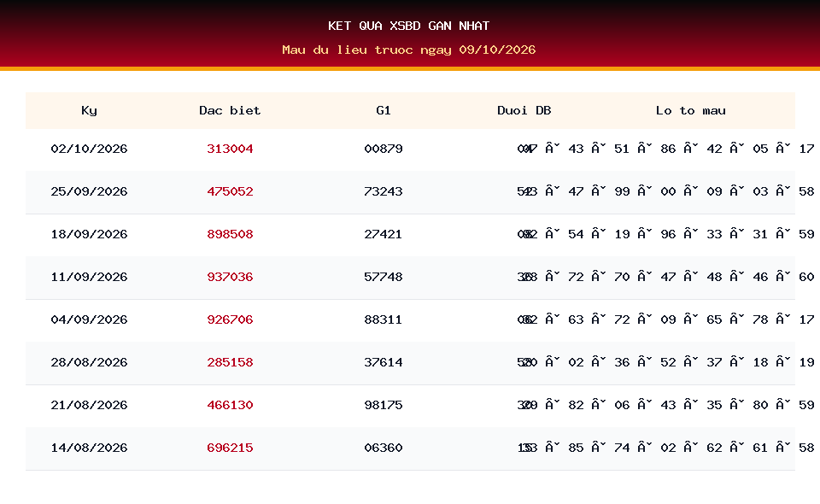Click the subtitle with date 09/10/2026
The width and height of the screenshot is (820, 504).
pos(409,50)
